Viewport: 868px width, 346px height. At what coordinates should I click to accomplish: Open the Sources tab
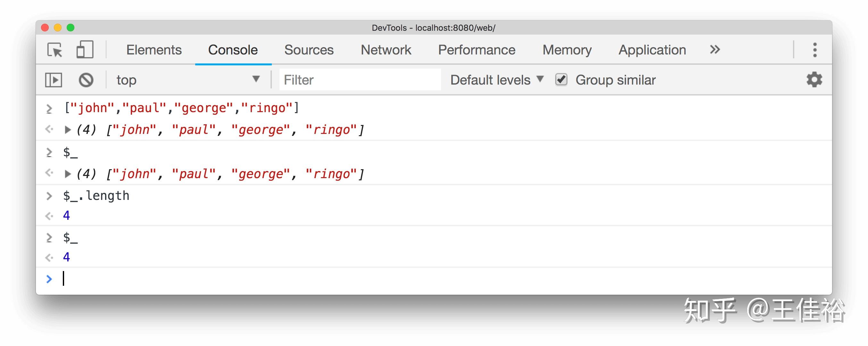coord(309,50)
